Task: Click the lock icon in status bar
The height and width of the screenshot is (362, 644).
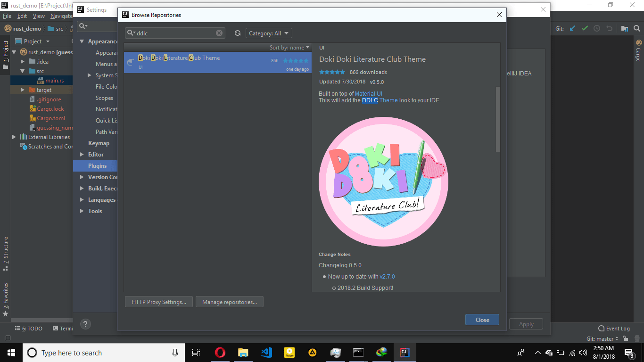Action: point(625,338)
